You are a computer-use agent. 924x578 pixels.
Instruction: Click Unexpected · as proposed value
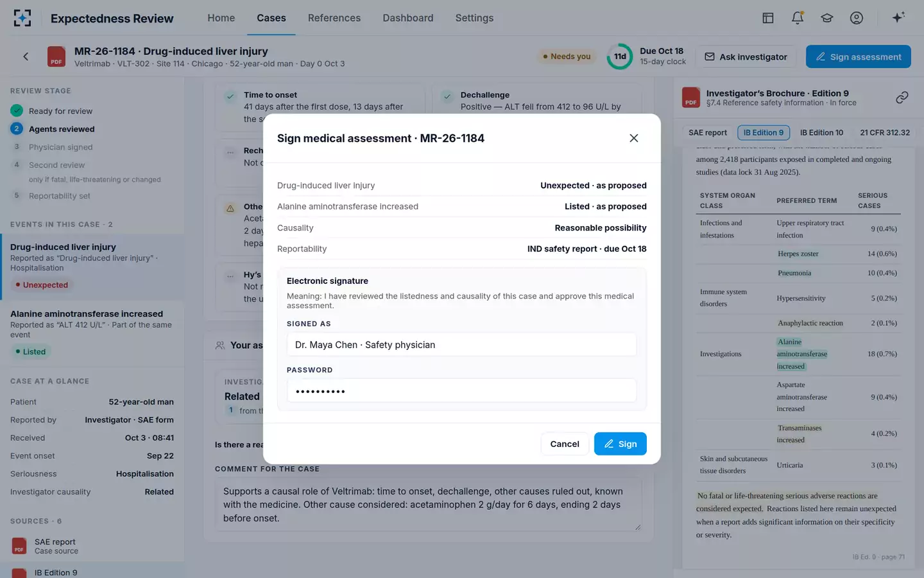coord(593,186)
